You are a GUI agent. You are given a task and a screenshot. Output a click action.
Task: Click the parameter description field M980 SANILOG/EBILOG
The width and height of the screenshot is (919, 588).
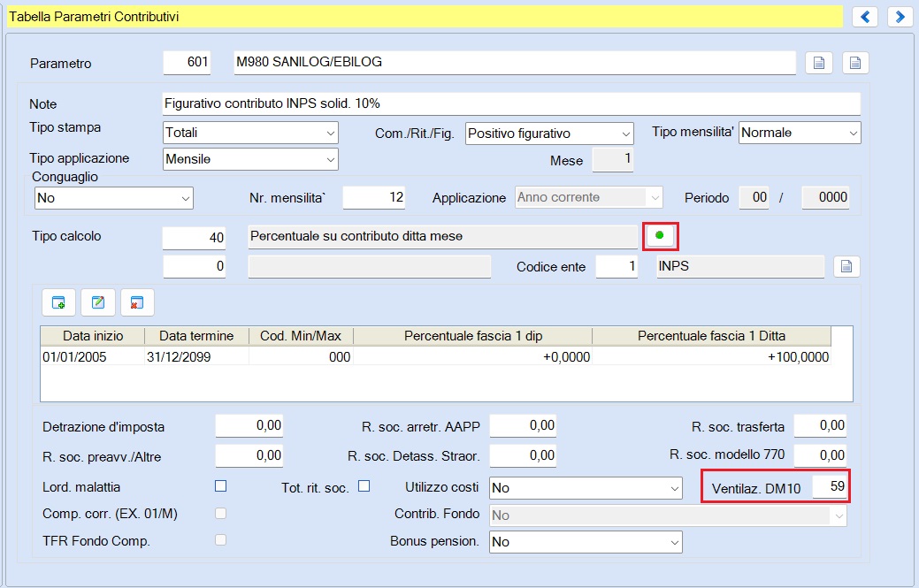[515, 63]
